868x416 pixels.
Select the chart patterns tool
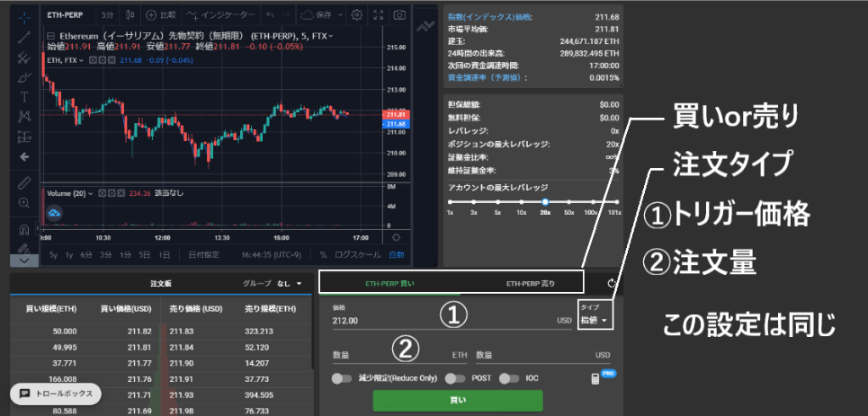coord(24,116)
